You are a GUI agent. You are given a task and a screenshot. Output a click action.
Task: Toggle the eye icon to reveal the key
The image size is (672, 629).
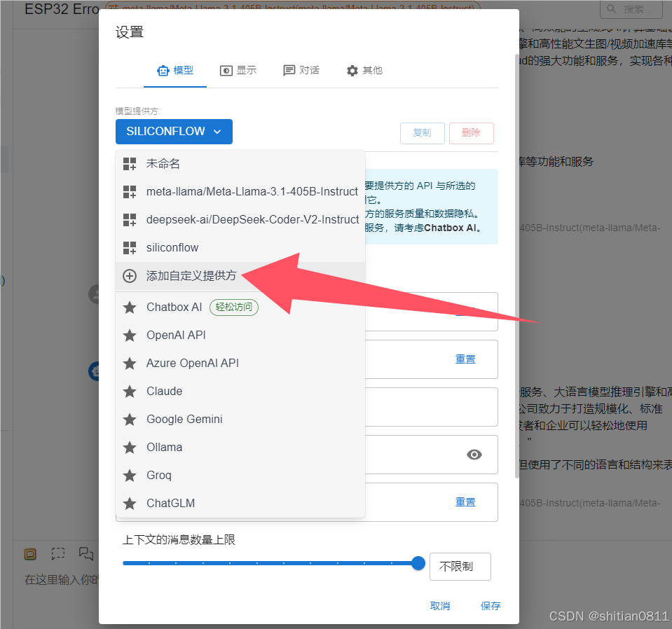point(474,455)
